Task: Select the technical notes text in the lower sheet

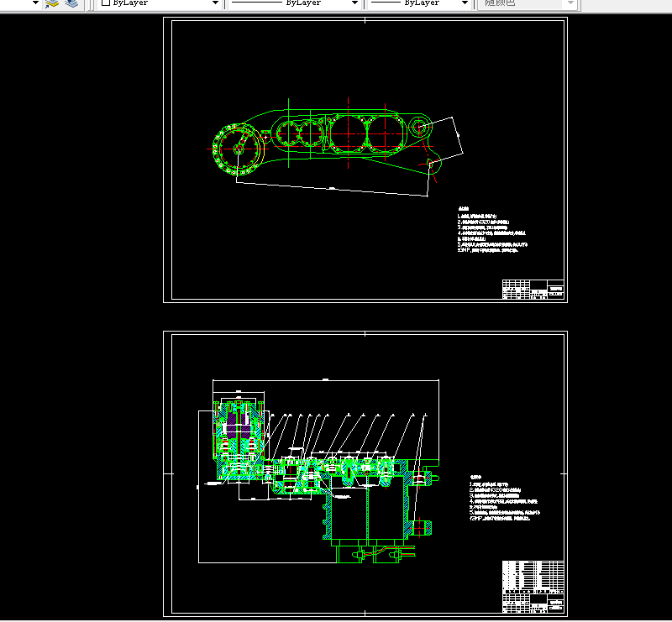Action: point(505,499)
